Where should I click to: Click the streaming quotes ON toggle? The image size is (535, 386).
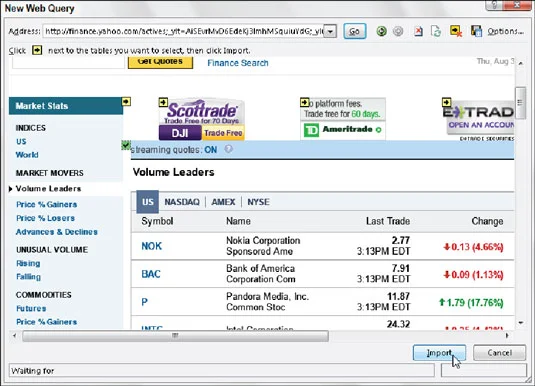[x=211, y=150]
